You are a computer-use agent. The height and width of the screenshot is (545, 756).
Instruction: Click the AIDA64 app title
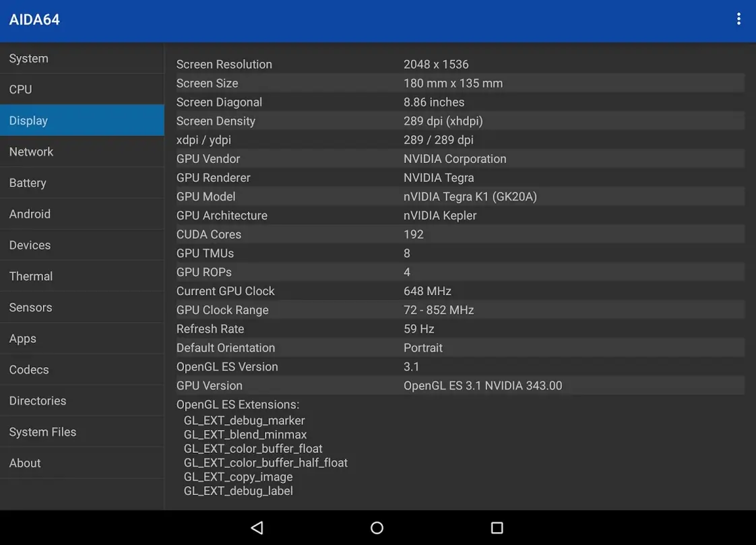(x=34, y=20)
